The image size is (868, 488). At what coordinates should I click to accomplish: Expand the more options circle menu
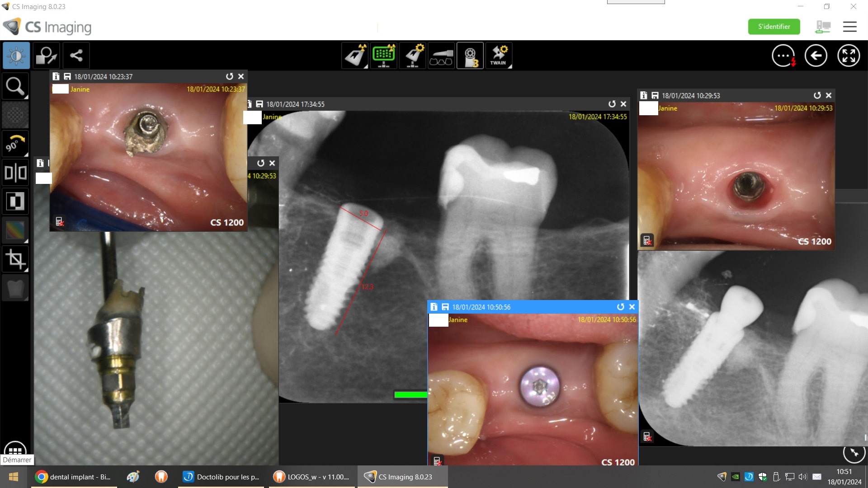click(x=783, y=56)
